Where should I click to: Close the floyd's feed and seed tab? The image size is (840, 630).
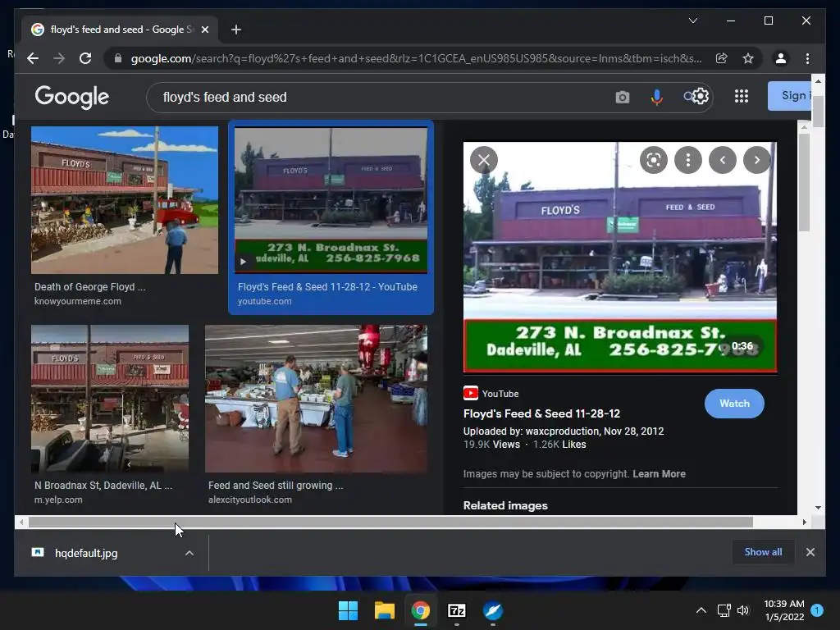pyautogui.click(x=204, y=30)
